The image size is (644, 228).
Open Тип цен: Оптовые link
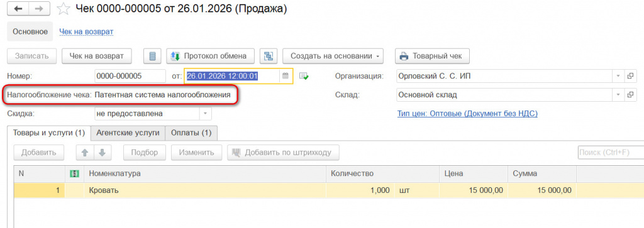click(x=467, y=113)
